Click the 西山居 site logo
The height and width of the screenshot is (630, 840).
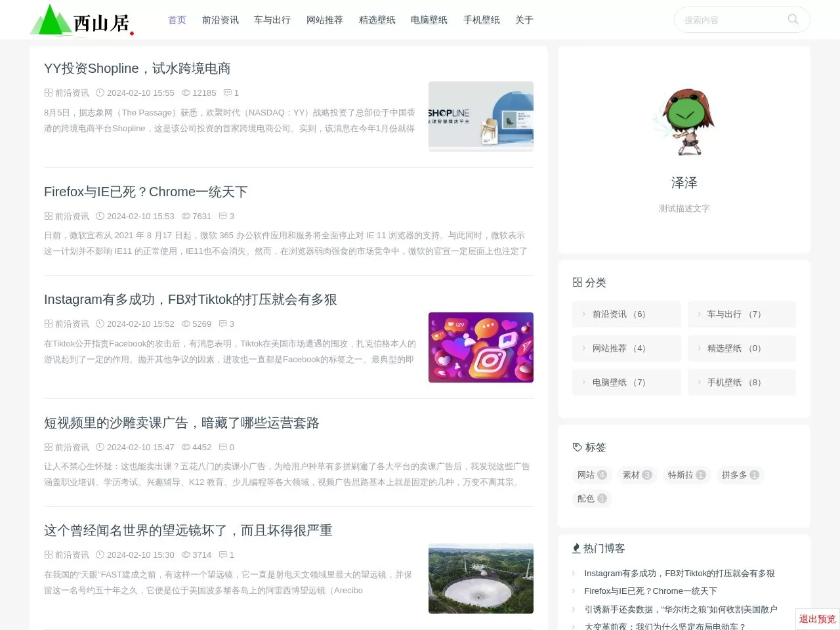[82, 21]
